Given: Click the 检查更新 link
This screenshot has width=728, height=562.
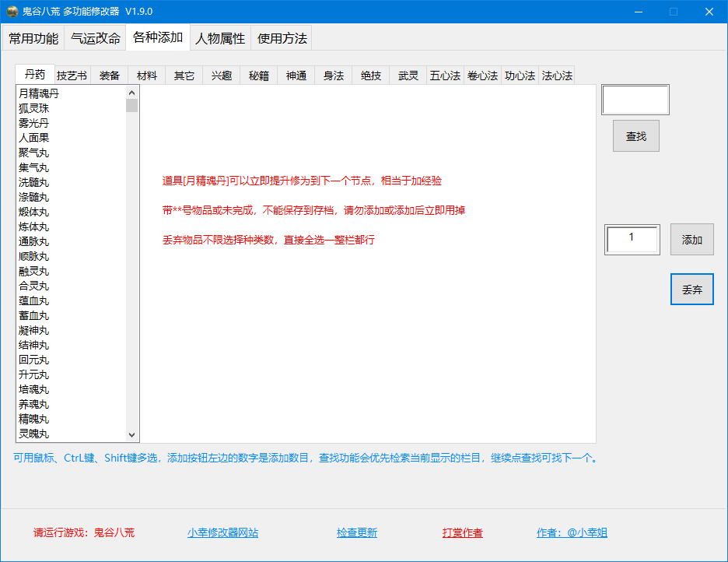Looking at the screenshot, I should [357, 533].
